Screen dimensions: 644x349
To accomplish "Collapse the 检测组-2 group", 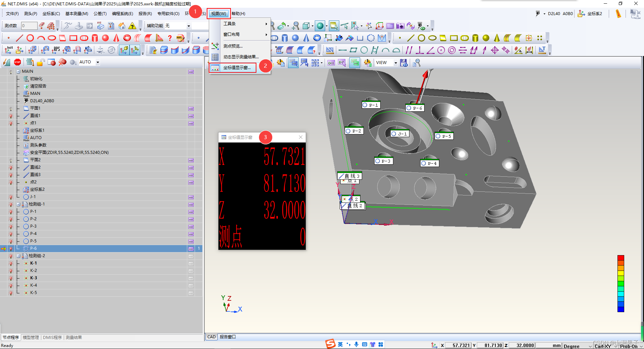I will pyautogui.click(x=18, y=256).
